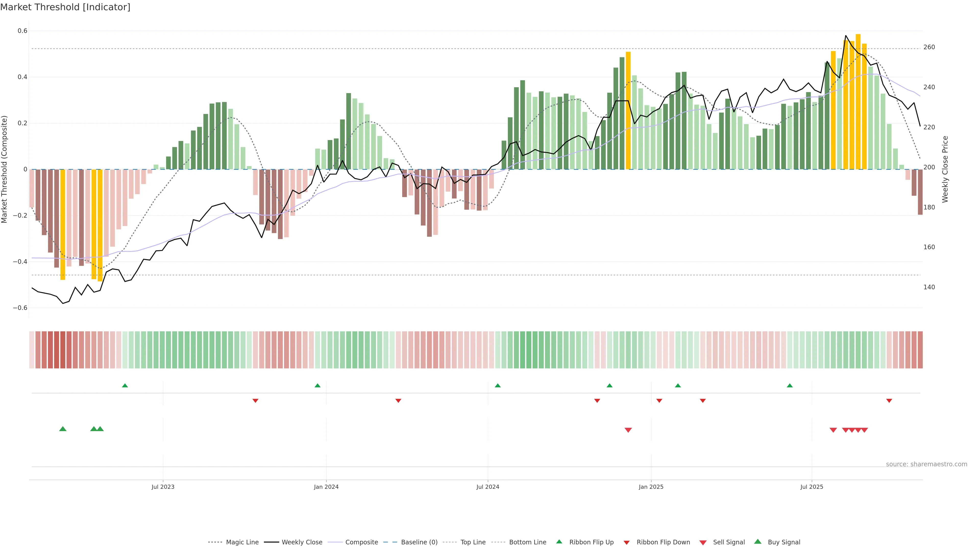Toggle the Top Line legend entry
980x551 pixels.
click(x=473, y=542)
